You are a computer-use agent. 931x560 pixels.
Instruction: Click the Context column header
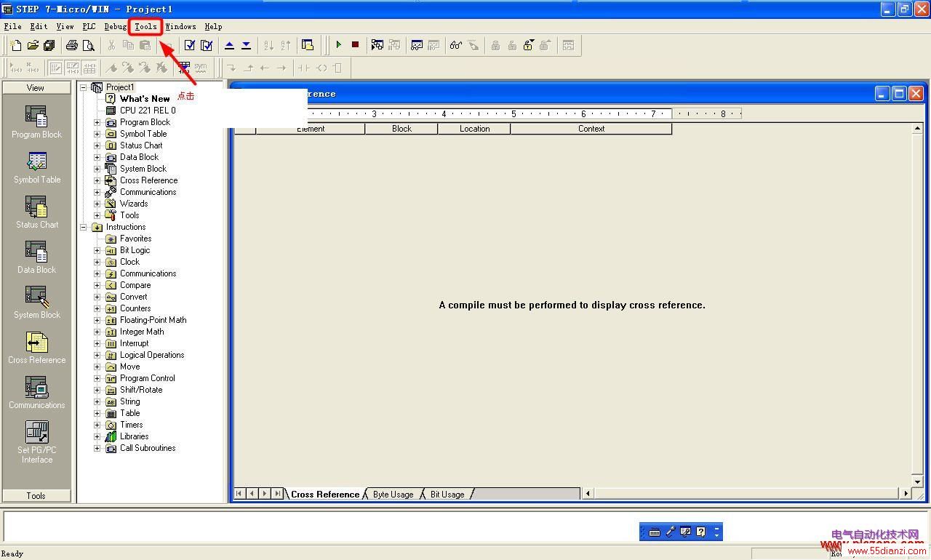click(591, 129)
